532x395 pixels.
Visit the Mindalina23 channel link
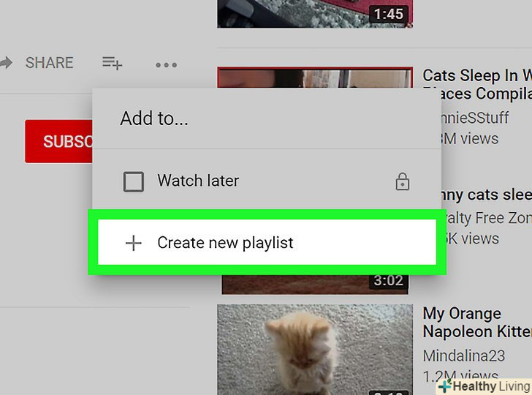[x=464, y=355]
